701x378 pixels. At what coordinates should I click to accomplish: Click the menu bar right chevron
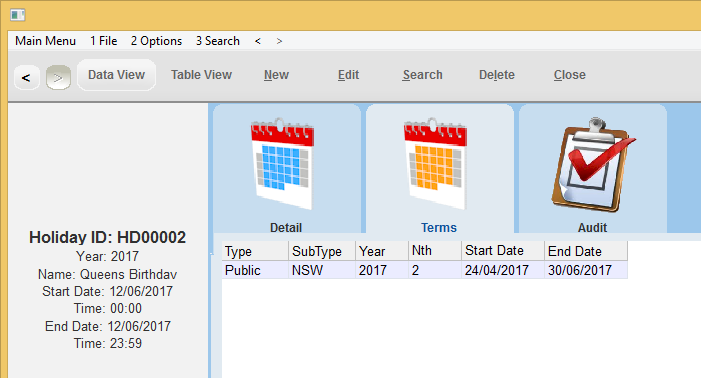pos(279,41)
